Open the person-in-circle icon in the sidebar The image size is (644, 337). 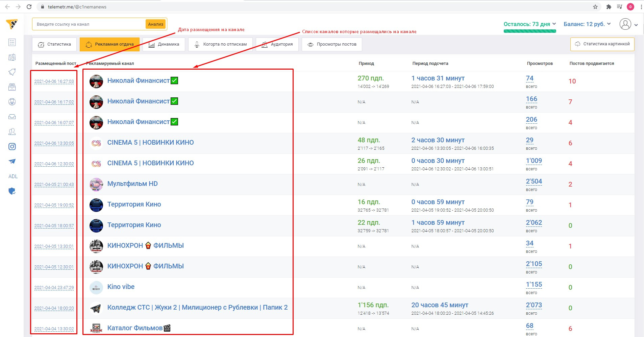pos(12,102)
